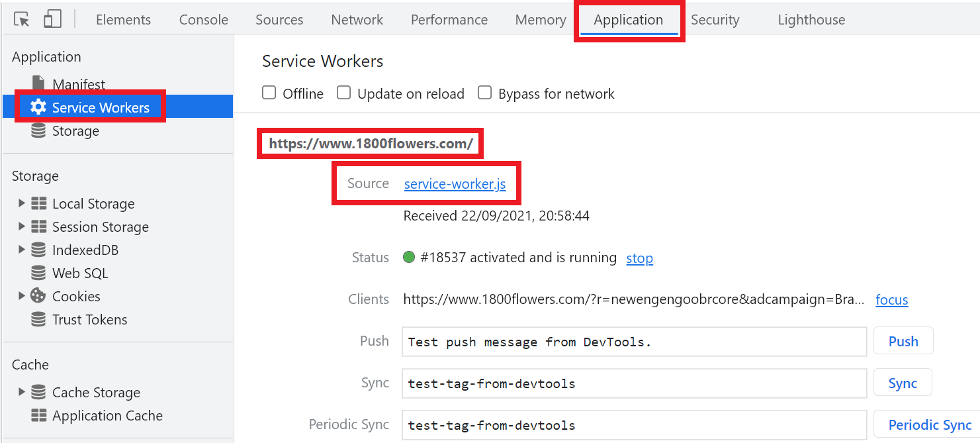Select Session Storage tree item

tap(101, 226)
